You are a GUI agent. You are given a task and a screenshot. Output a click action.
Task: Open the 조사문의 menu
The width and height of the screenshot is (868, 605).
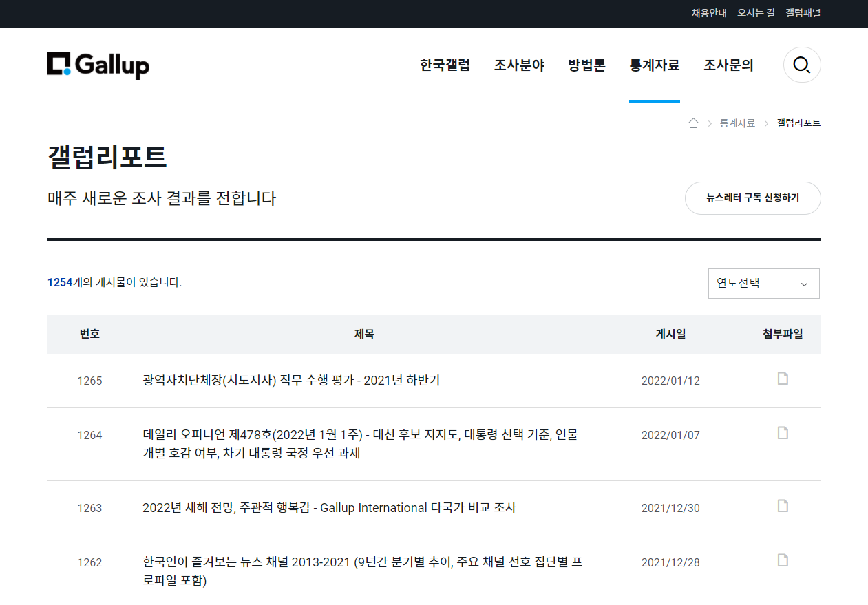coord(728,65)
